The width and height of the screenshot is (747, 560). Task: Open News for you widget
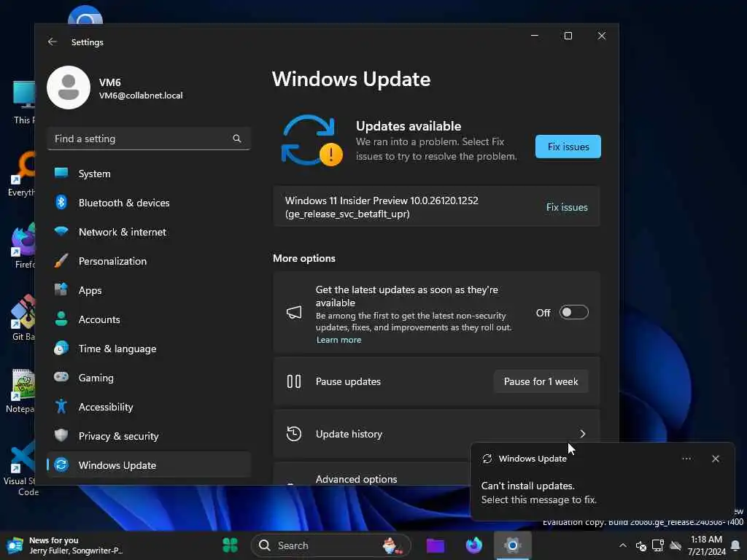[x=64, y=545]
